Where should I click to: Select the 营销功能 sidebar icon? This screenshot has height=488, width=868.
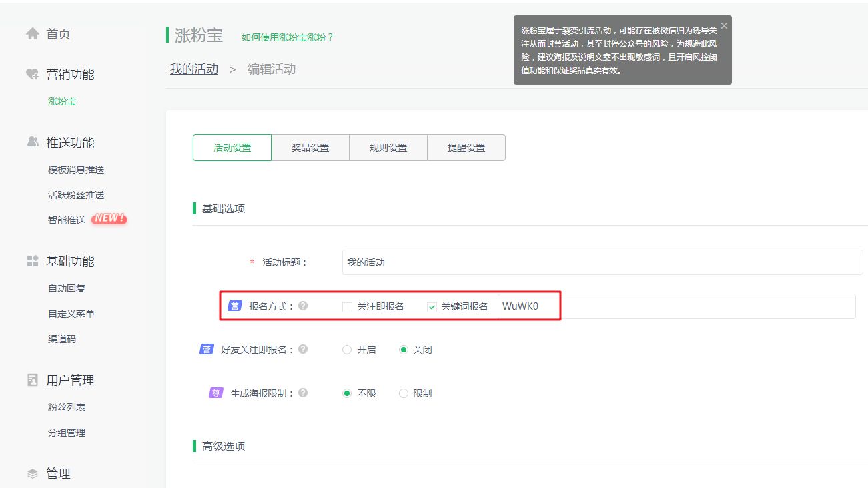coord(31,74)
